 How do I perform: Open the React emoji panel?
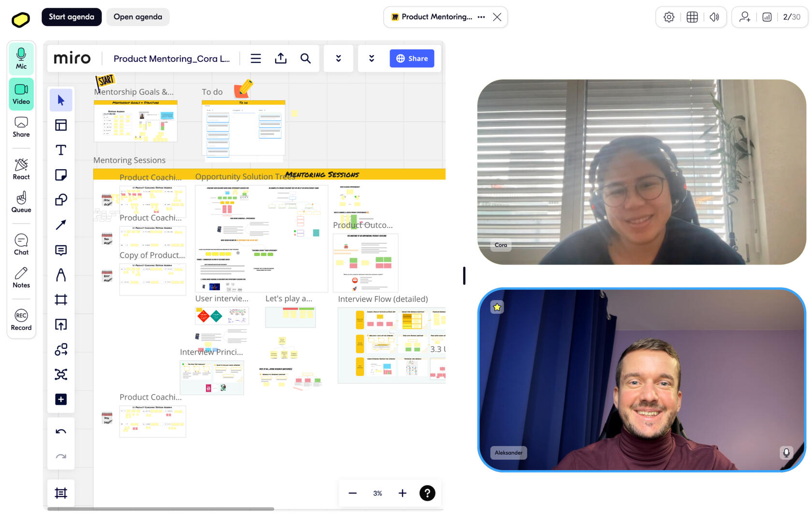point(21,169)
